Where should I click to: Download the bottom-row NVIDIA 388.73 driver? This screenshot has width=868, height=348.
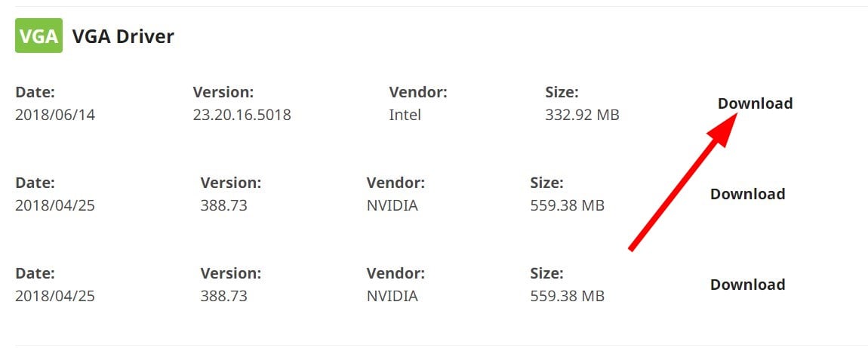pos(747,285)
